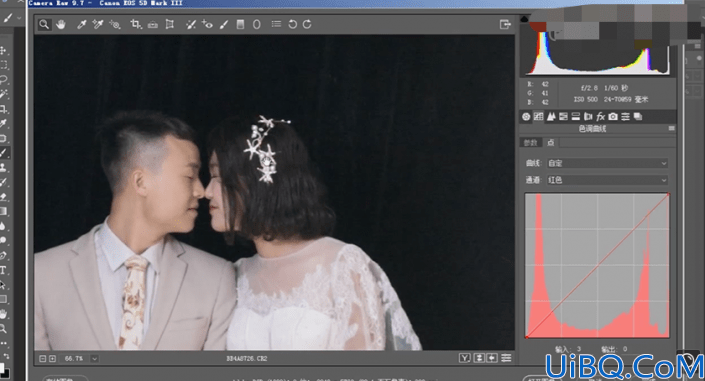The width and height of the screenshot is (705, 381).
Task: Open Camera Raw preferences list icon
Action: pyautogui.click(x=276, y=24)
